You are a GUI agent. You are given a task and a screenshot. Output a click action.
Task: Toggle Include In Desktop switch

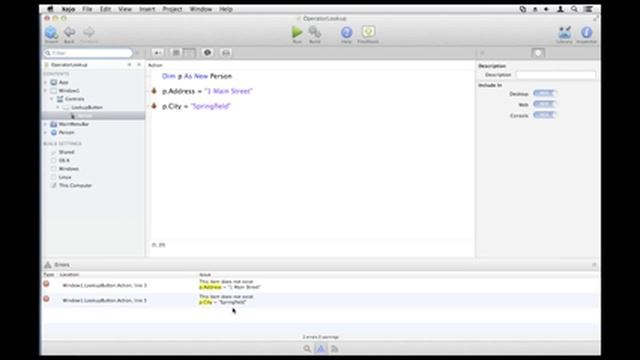tap(545, 93)
